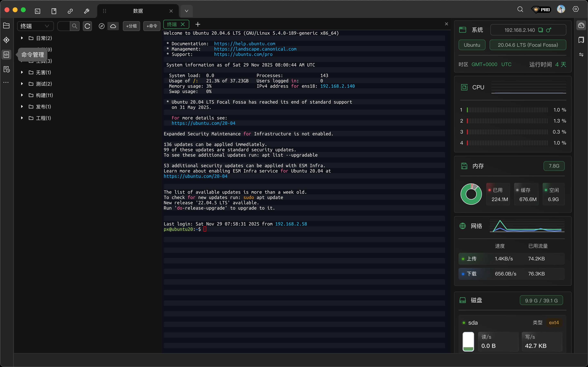
Task: Select the green 终端 terminal tab
Action: [x=172, y=24]
